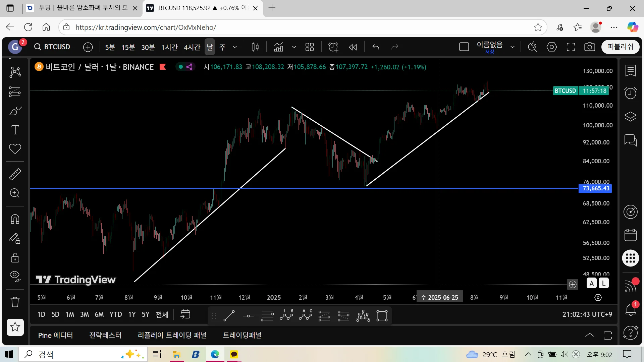Open the 전략테스터 tab
Viewport: 644px width, 362px height.
pyautogui.click(x=105, y=335)
